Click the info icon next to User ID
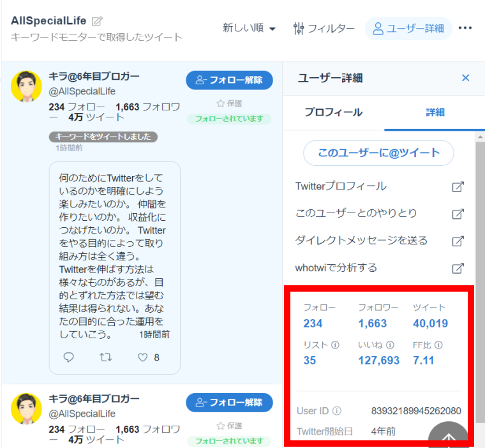Screen dimensions: 485x448 (x=337, y=411)
